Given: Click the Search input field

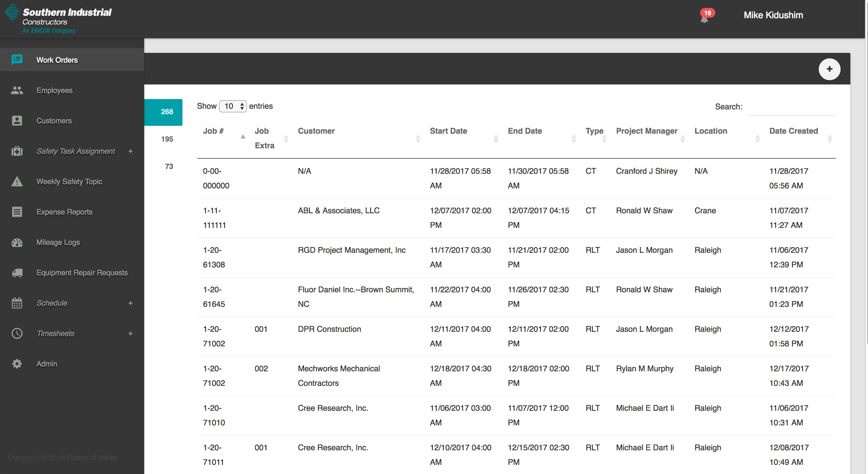Looking at the screenshot, I should point(790,107).
